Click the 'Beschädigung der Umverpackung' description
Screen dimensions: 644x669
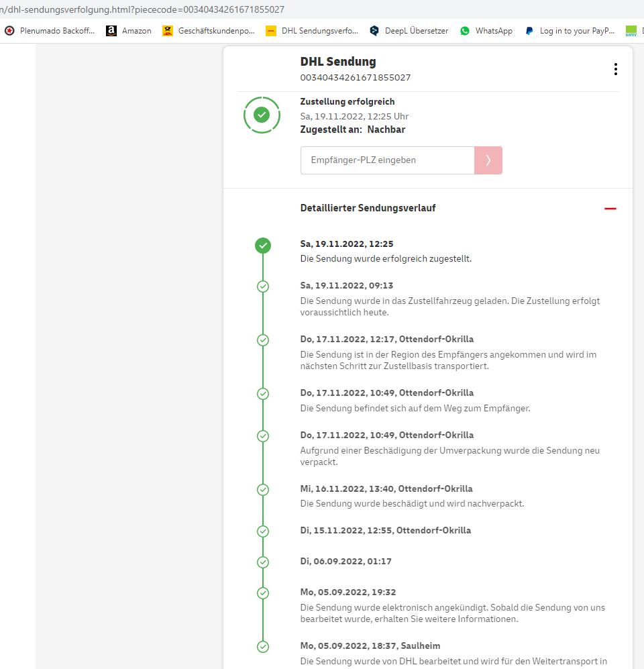[x=450, y=456]
